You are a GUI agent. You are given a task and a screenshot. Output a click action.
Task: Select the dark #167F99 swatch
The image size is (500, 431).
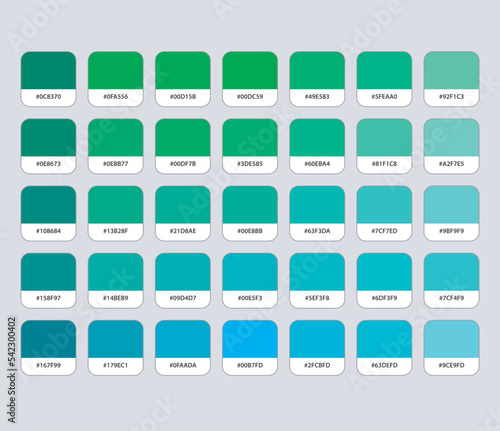48,348
